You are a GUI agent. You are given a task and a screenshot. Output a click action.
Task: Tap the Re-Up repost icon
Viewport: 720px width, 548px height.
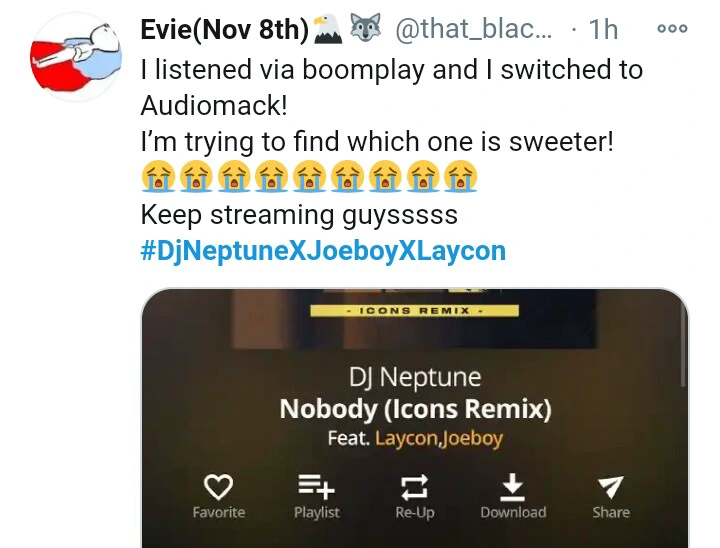coord(415,487)
